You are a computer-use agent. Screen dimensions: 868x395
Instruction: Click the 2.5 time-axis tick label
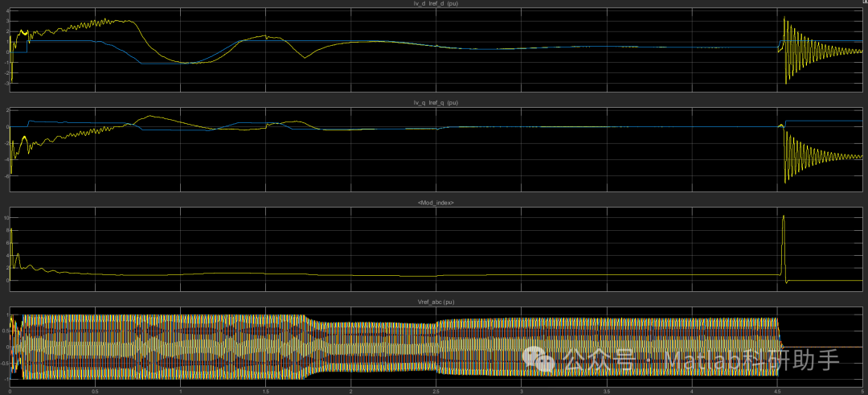[x=436, y=391]
